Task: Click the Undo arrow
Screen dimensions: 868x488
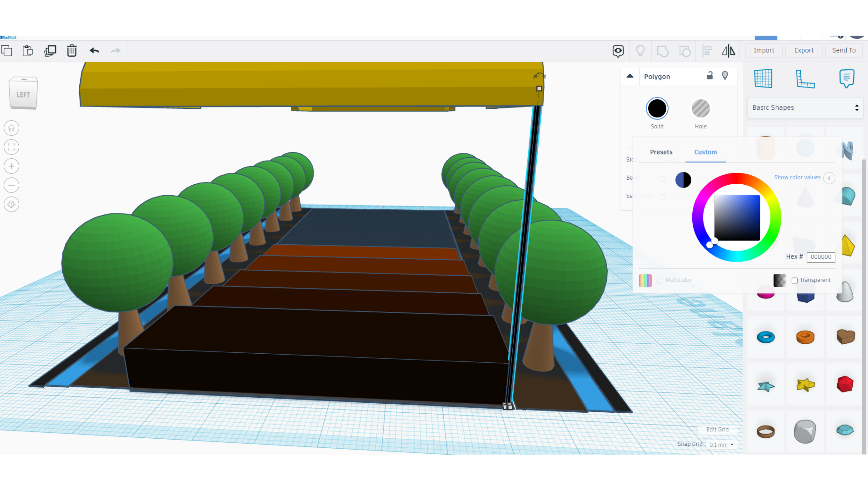Action: click(x=94, y=51)
